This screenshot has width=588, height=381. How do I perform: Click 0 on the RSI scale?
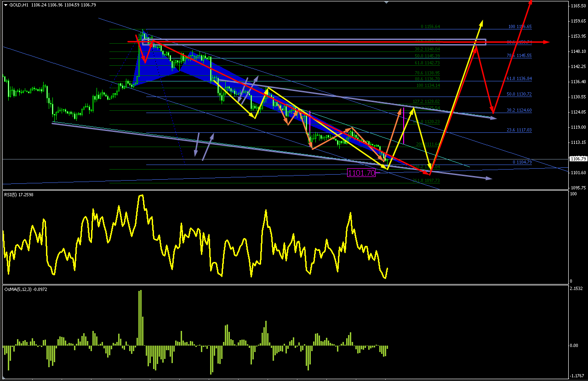[571, 281]
